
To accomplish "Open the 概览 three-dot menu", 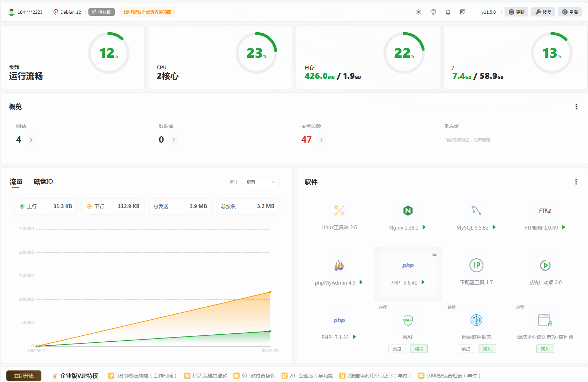I will tap(576, 107).
